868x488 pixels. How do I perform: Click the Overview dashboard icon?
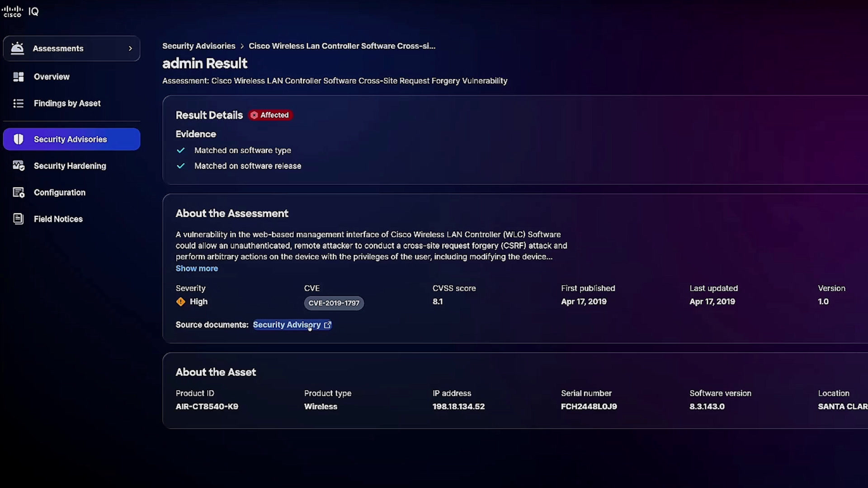(x=18, y=77)
